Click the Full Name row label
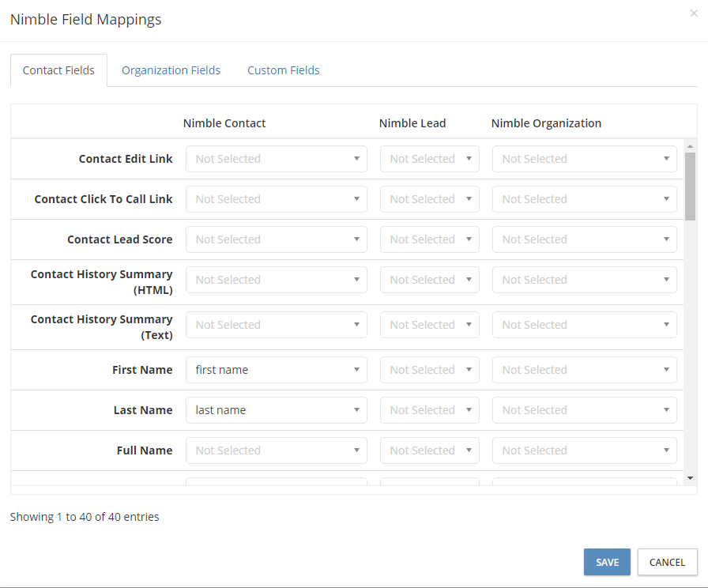The image size is (708, 588). [x=145, y=450]
